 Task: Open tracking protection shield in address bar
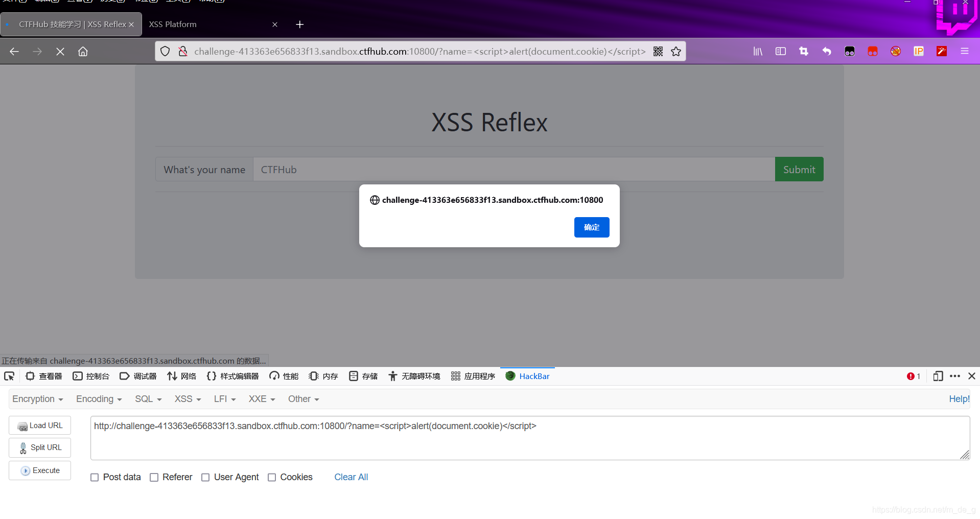[x=165, y=52]
